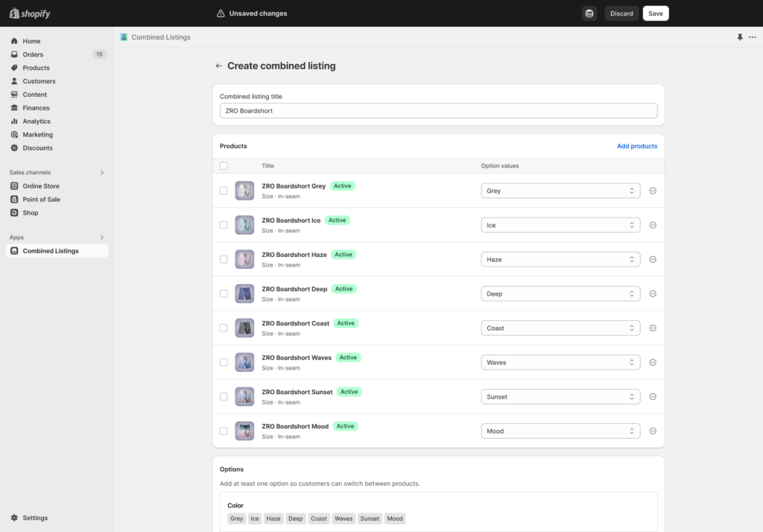Open the Ice option value dropdown

click(560, 225)
